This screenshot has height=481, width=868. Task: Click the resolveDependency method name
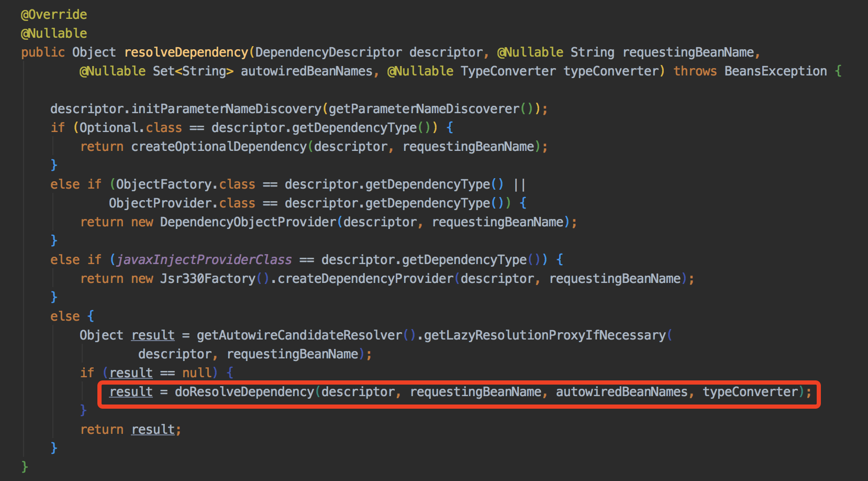coord(186,52)
